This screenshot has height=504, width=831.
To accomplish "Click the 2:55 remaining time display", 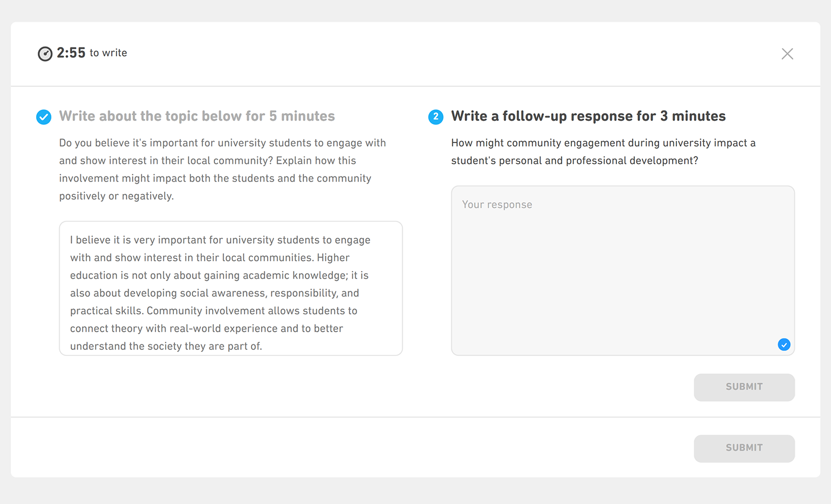I will point(71,53).
